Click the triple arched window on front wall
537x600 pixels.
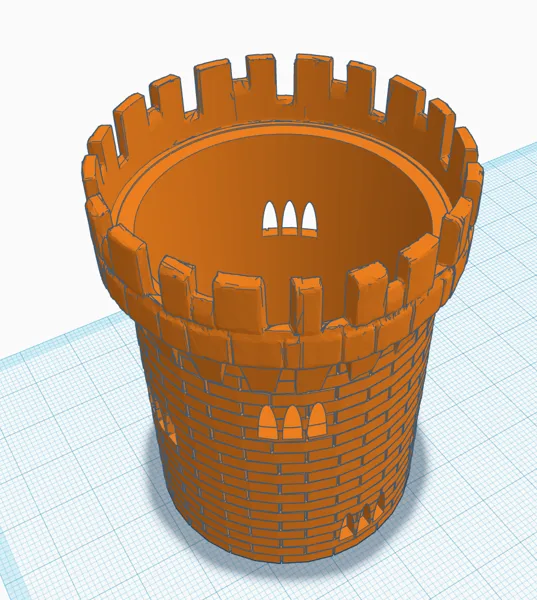coord(292,421)
